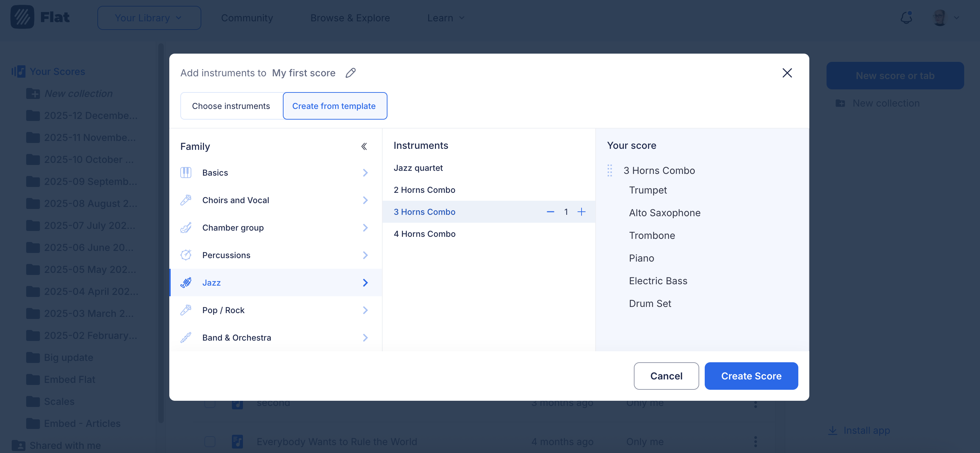Click the Your Scores icon in sidebar
980x453 pixels.
(x=18, y=71)
